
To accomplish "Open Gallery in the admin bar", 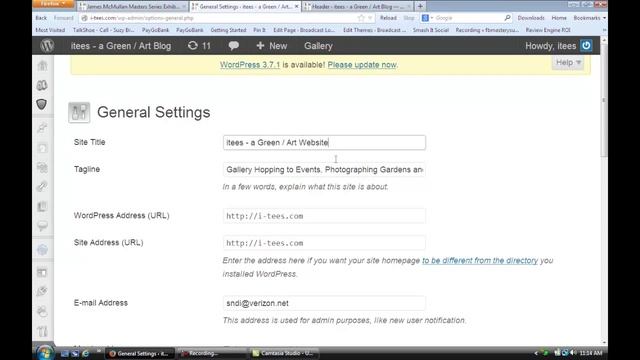I will pyautogui.click(x=318, y=46).
